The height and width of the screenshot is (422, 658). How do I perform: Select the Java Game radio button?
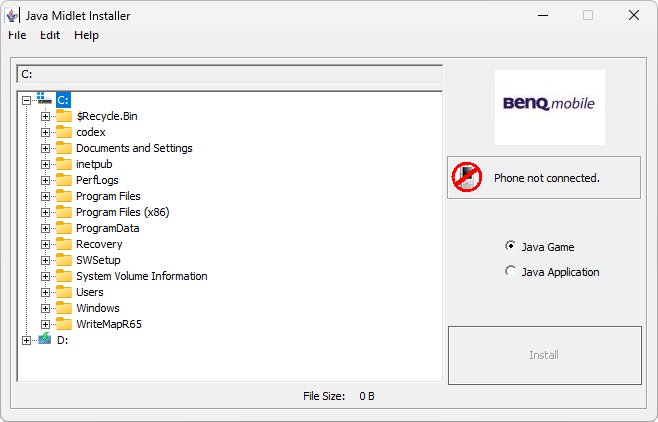tap(511, 246)
